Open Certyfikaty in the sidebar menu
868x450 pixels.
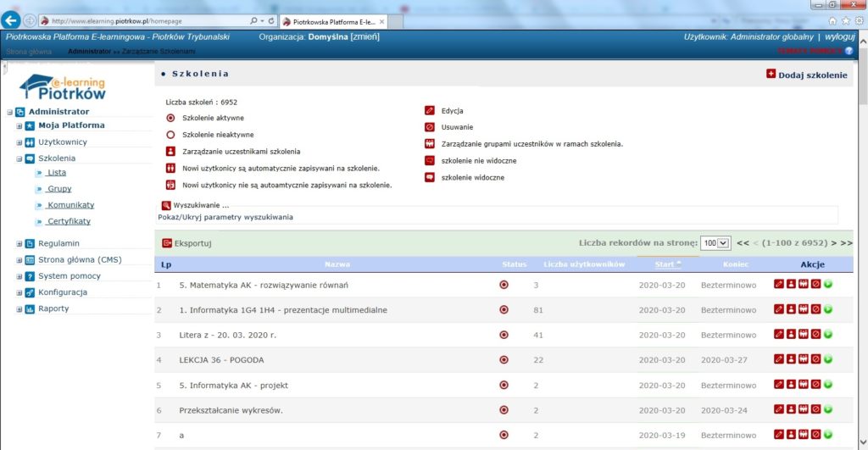pyautogui.click(x=69, y=221)
